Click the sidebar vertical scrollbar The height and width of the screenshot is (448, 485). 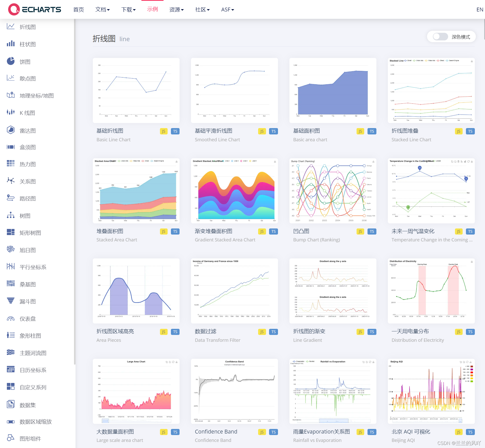(75, 192)
